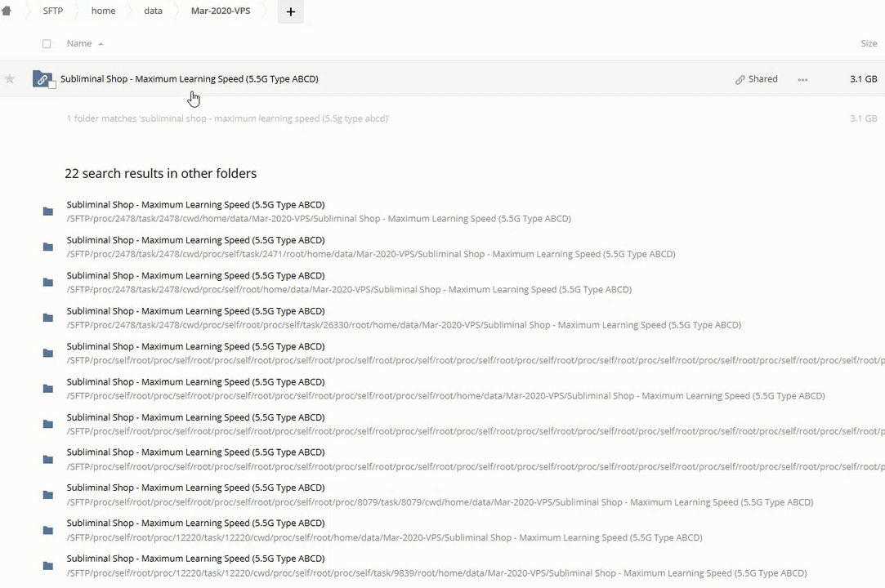The image size is (885, 588).
Task: Sort the list by Size column
Action: 868,43
